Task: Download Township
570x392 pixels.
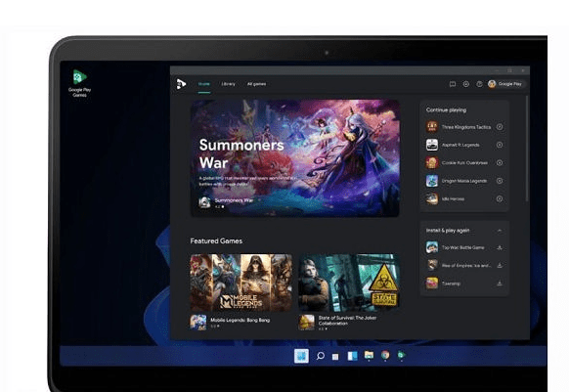Action: point(500,283)
